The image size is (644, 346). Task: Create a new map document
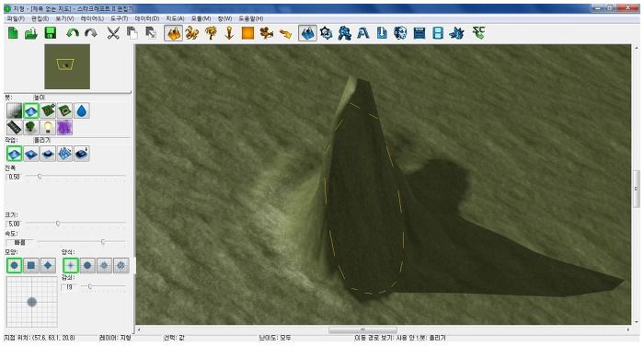[13, 33]
